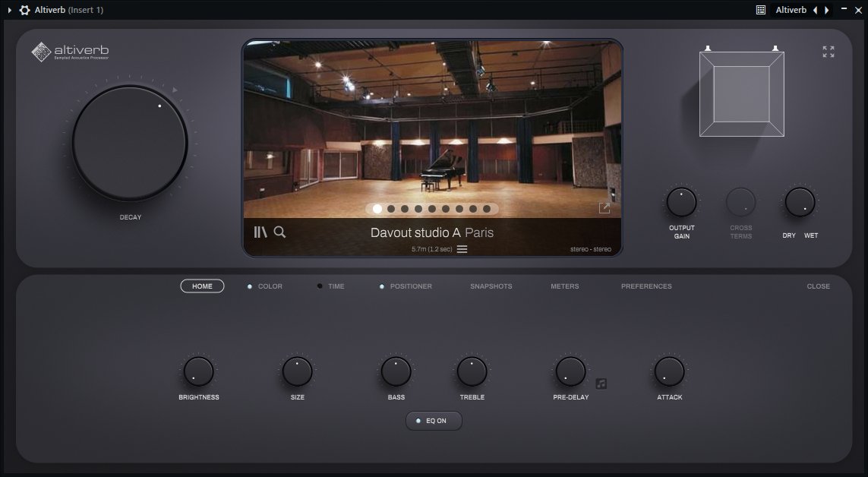Click the ATTACK knob
This screenshot has height=477, width=868.
pos(670,371)
